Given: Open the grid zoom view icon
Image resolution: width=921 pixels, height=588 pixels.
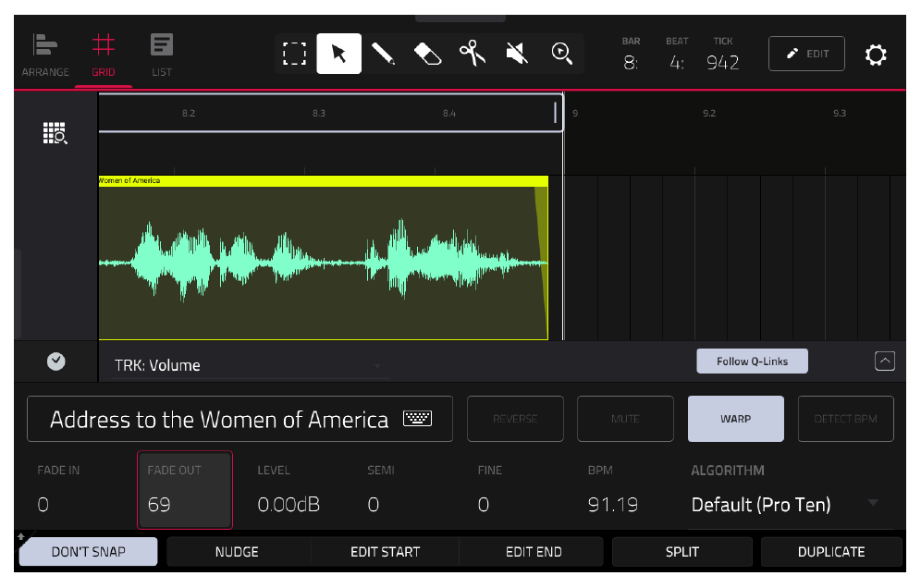Looking at the screenshot, I should [55, 133].
